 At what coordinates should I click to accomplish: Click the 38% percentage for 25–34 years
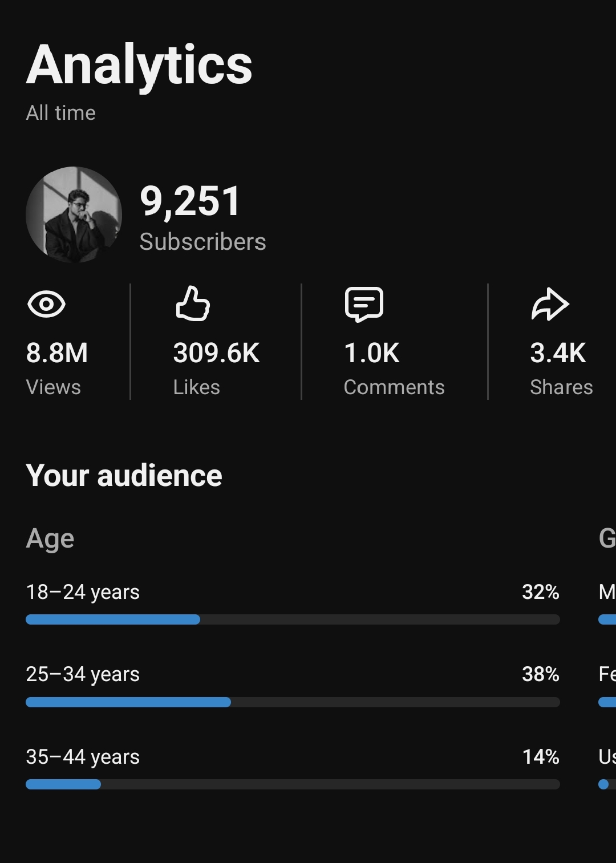(541, 674)
